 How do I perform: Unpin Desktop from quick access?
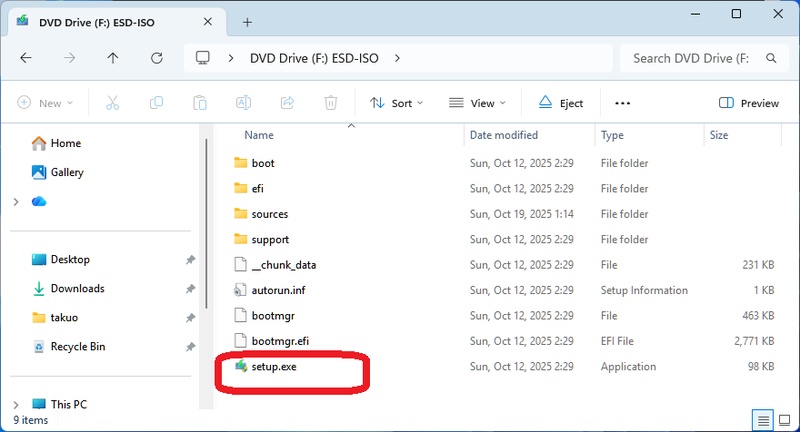190,260
